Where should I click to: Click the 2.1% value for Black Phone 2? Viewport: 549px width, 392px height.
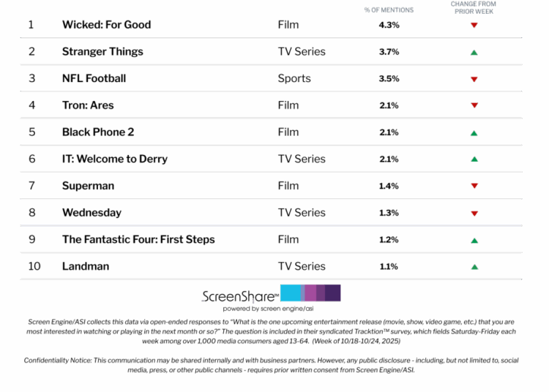click(389, 132)
